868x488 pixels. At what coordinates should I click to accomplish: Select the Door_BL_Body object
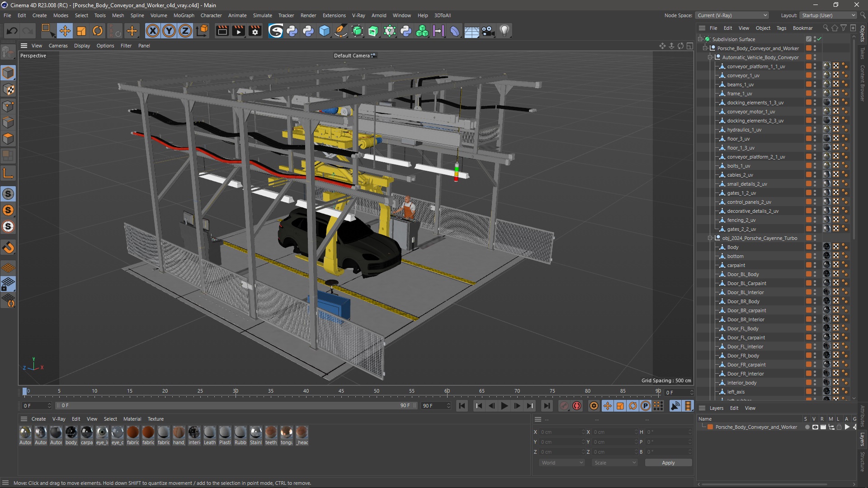click(x=743, y=274)
